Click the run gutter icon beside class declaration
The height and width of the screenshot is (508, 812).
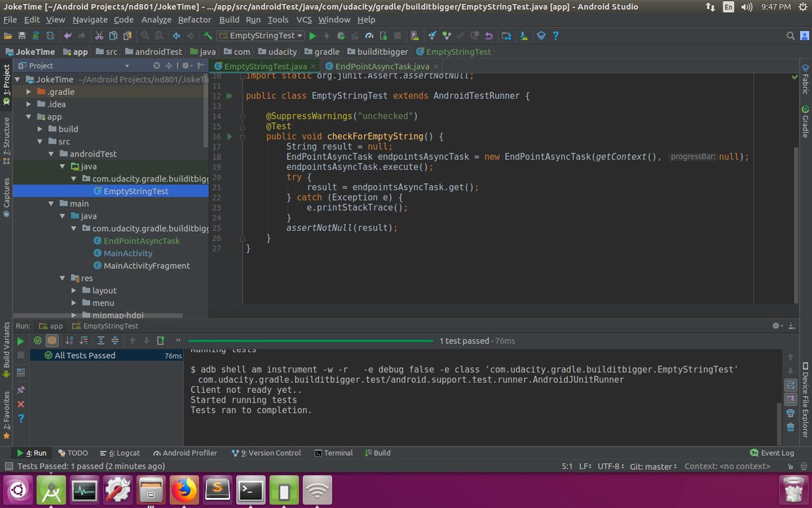click(x=229, y=96)
